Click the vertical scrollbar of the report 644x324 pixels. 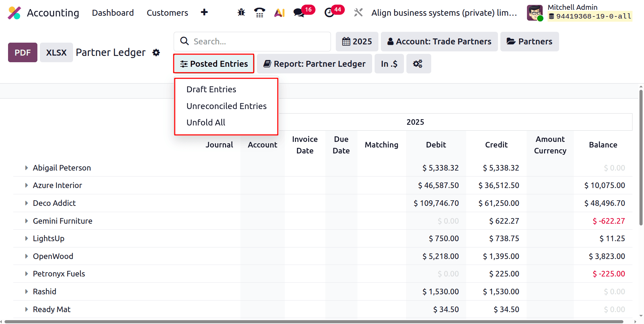coord(641,157)
